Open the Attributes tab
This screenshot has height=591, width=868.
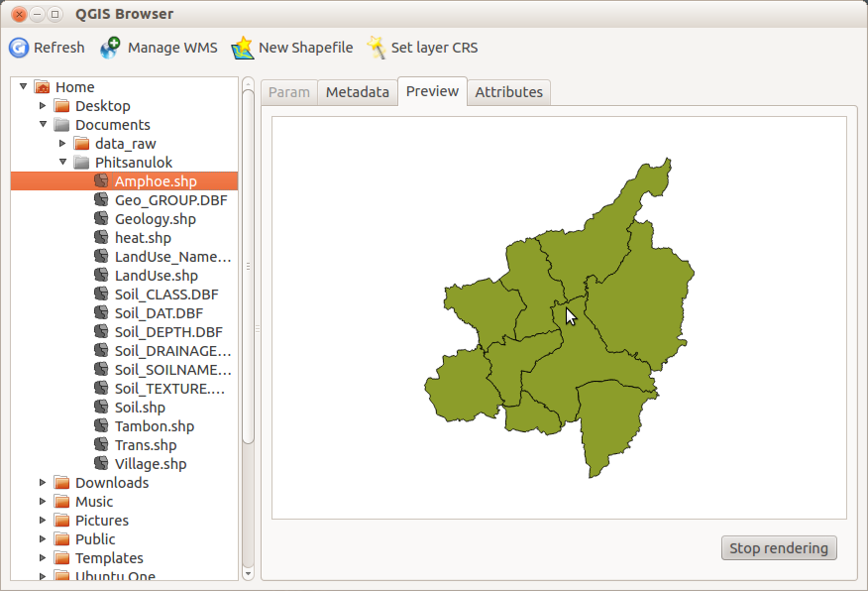tap(509, 91)
